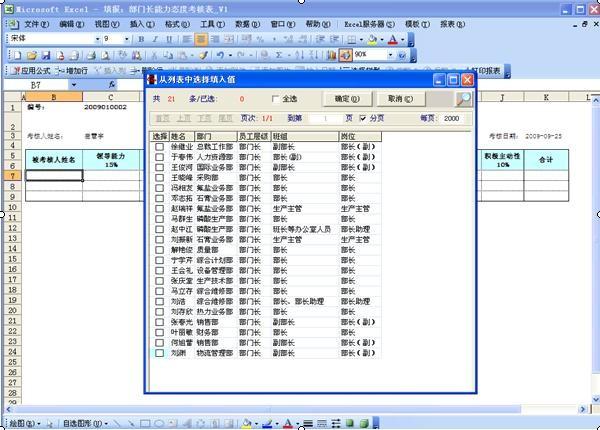Click the Italic formatting icon
The width and height of the screenshot is (600, 430).
tap(155, 39)
